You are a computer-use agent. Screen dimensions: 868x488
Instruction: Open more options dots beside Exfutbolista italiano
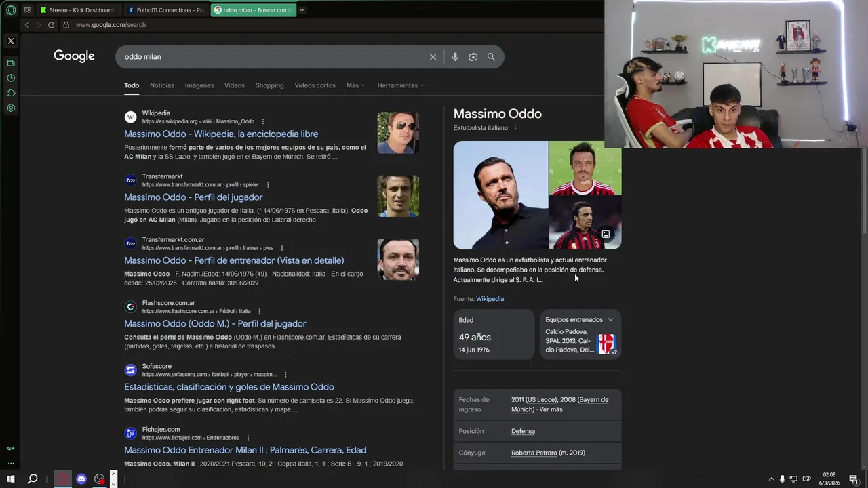pyautogui.click(x=515, y=127)
